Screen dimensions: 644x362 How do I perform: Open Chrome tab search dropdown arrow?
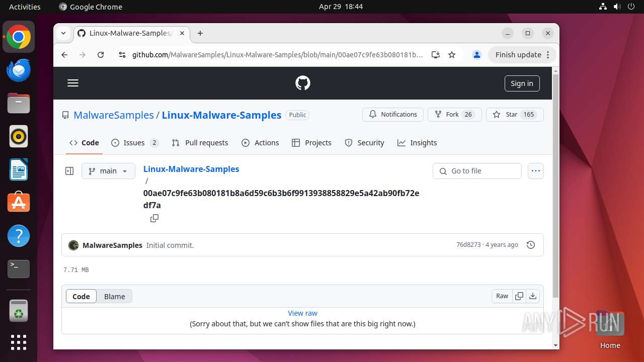pyautogui.click(x=63, y=33)
